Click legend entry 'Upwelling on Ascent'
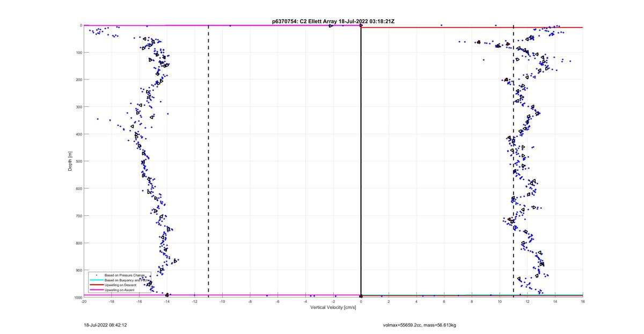Screen dimensions: 644x334 (x=120, y=290)
